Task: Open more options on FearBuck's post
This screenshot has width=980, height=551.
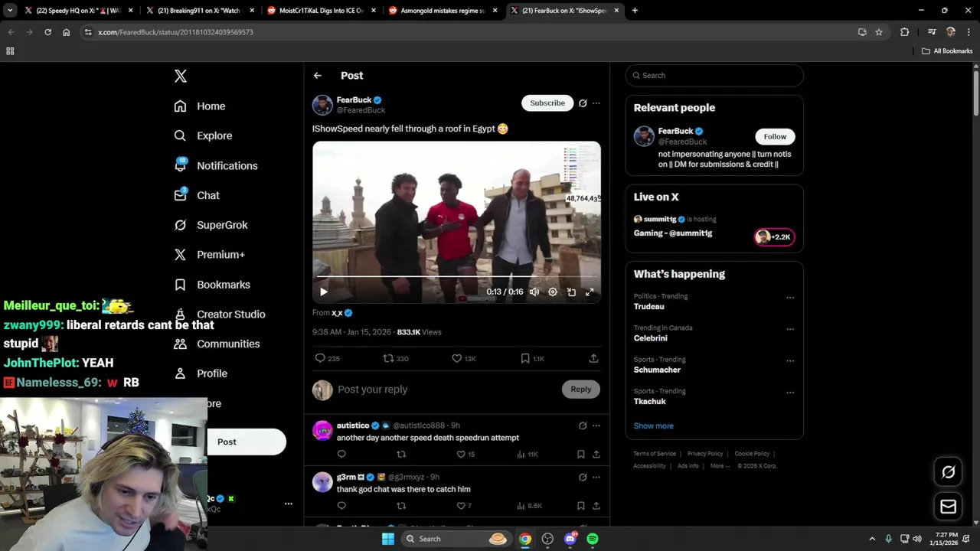Action: (596, 103)
